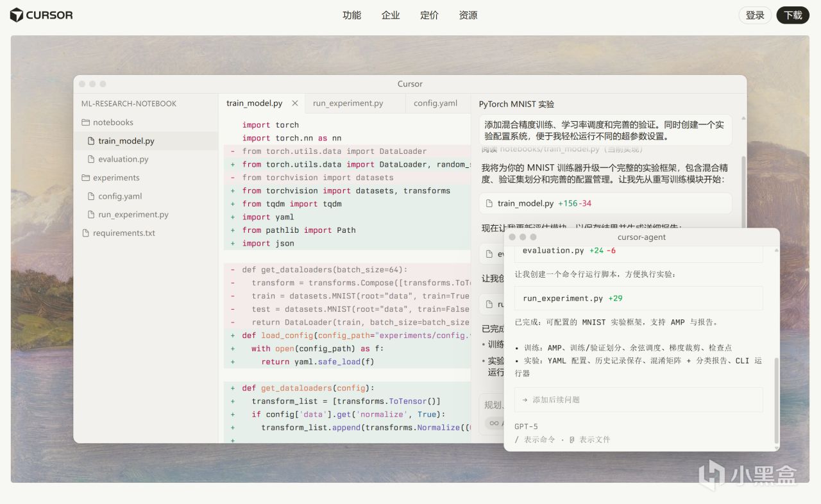Image resolution: width=821 pixels, height=504 pixels.
Task: Click the cursor-agent window title
Action: (x=641, y=237)
